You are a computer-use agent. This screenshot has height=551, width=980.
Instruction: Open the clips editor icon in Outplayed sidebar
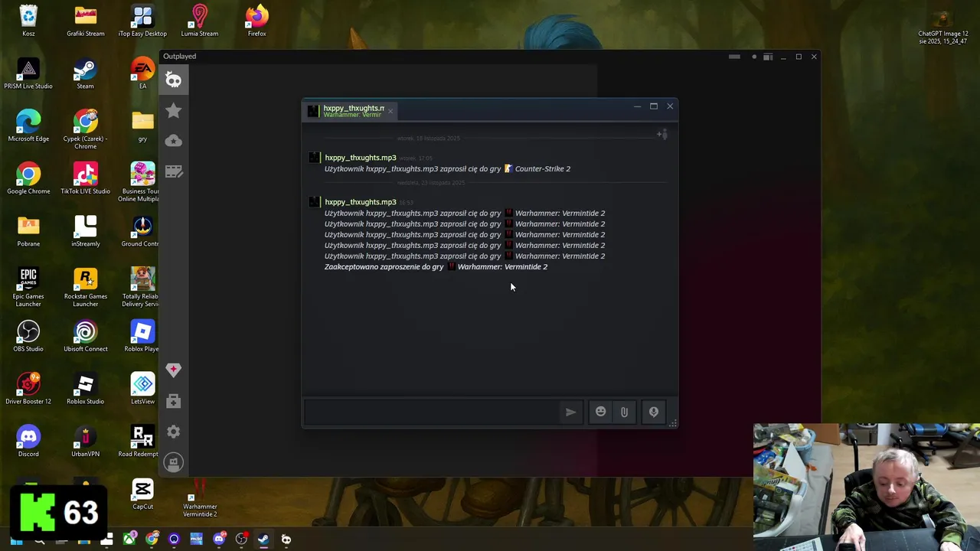click(x=174, y=171)
